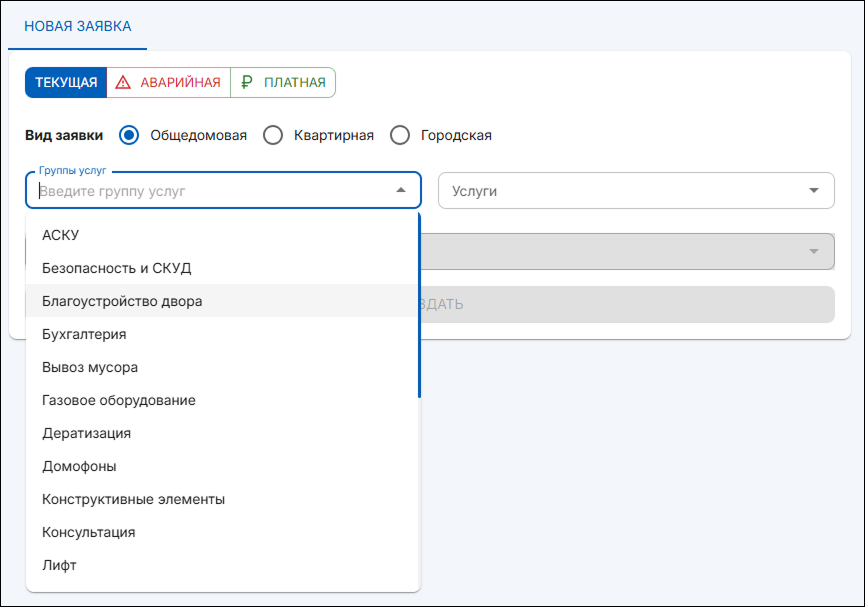Viewport: 865px width, 607px height.
Task: Select the Текущая request type button
Action: [66, 83]
